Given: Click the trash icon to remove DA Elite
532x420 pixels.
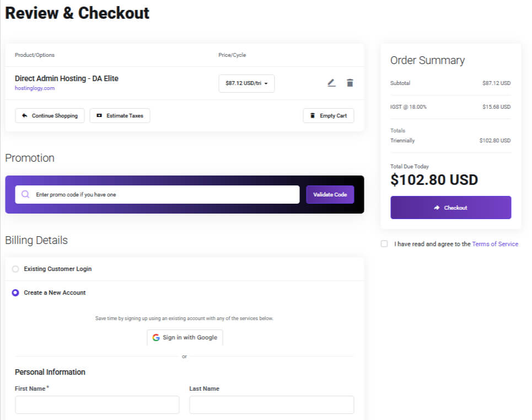Looking at the screenshot, I should coord(350,83).
